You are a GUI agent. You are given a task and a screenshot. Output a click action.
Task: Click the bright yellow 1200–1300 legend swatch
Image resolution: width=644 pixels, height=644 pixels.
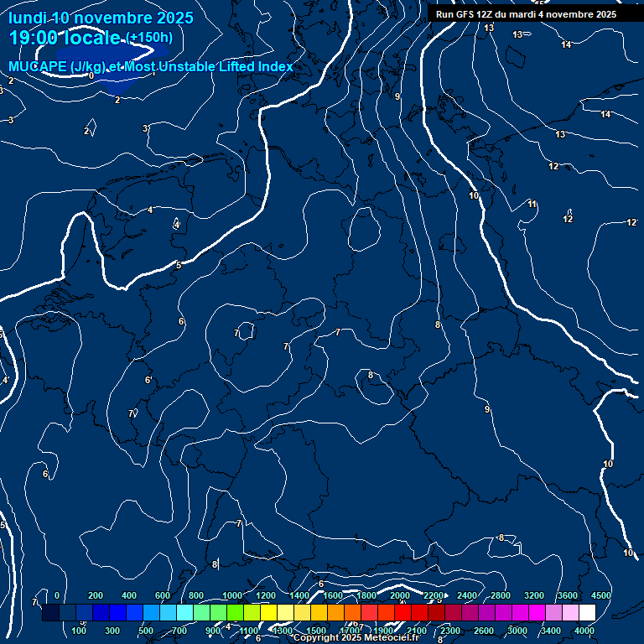tap(268, 612)
